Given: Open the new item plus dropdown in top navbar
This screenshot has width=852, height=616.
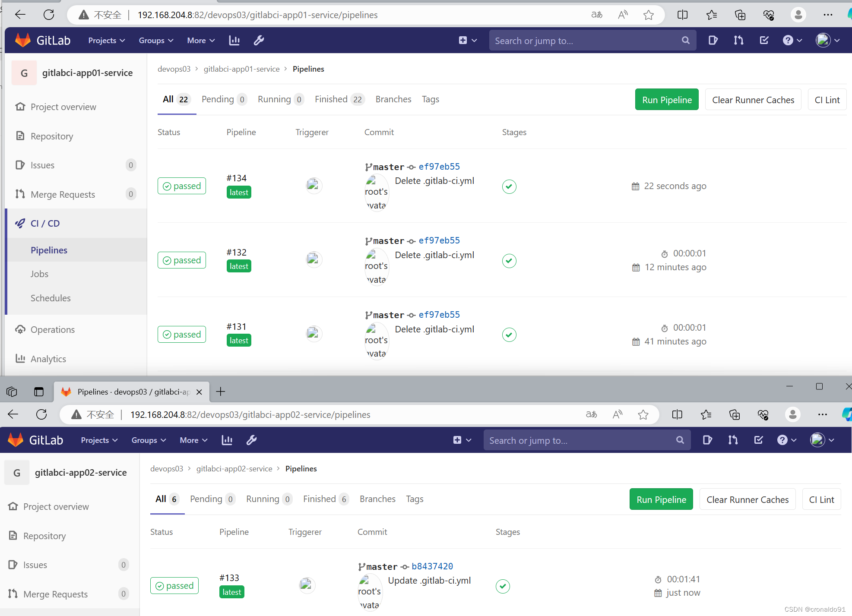Looking at the screenshot, I should point(467,41).
